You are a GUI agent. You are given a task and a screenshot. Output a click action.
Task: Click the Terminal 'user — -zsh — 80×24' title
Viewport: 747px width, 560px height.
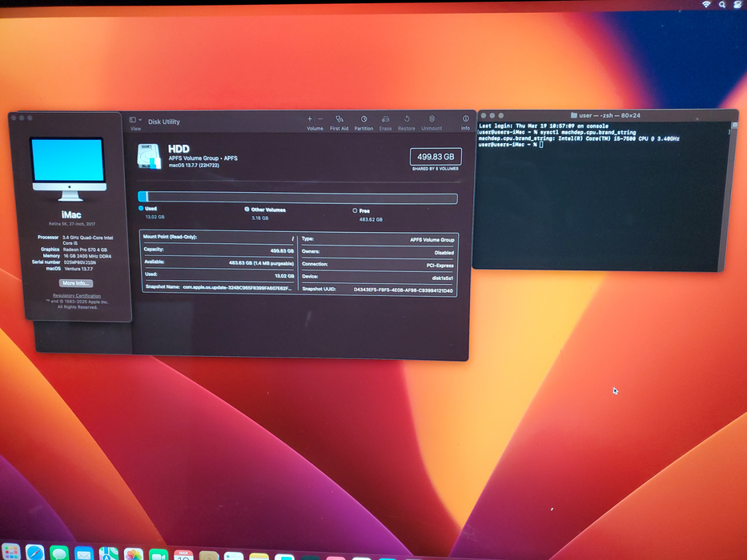point(609,115)
